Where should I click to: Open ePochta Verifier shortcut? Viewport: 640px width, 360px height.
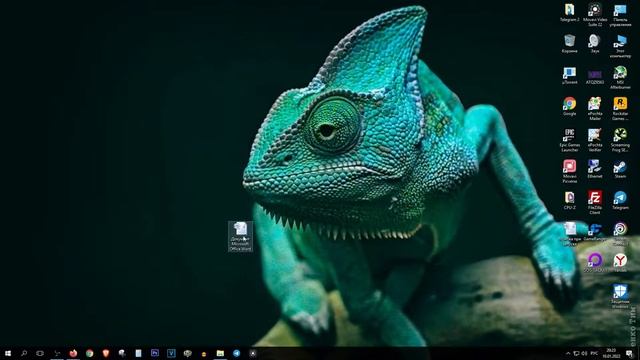pyautogui.click(x=595, y=140)
